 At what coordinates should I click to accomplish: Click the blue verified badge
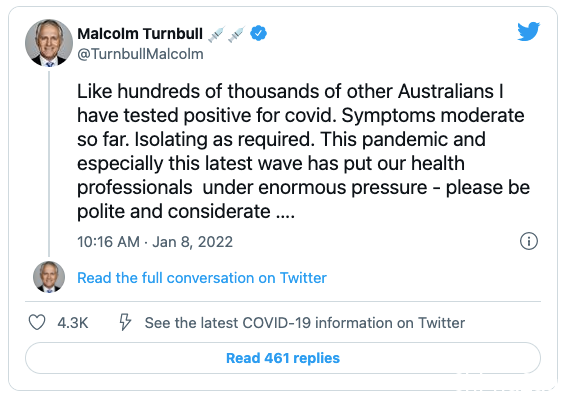coord(258,33)
